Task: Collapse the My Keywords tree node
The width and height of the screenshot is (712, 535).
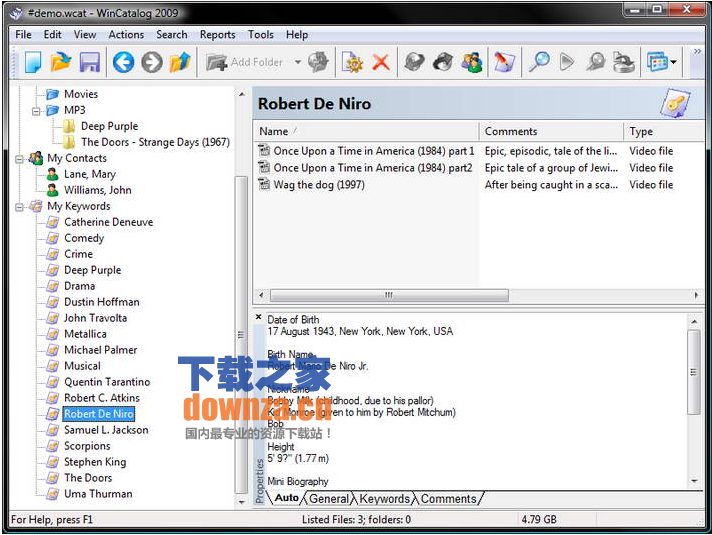Action: [x=20, y=207]
